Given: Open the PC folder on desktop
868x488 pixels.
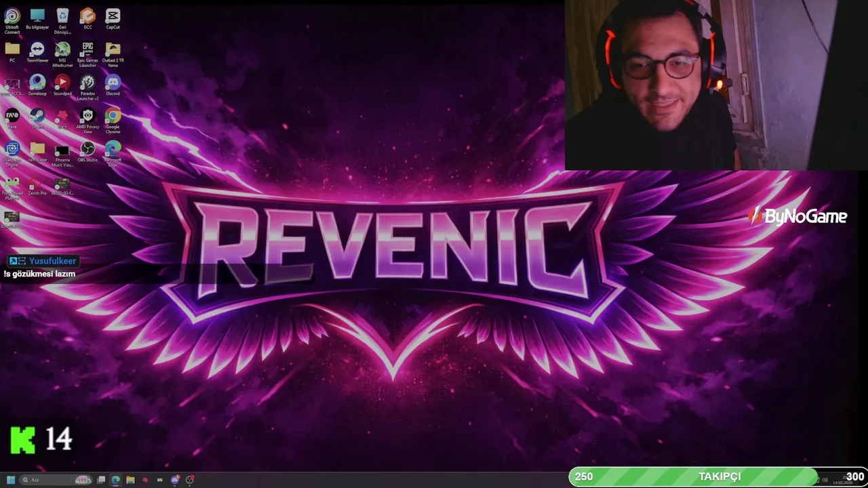Looking at the screenshot, I should point(12,52).
